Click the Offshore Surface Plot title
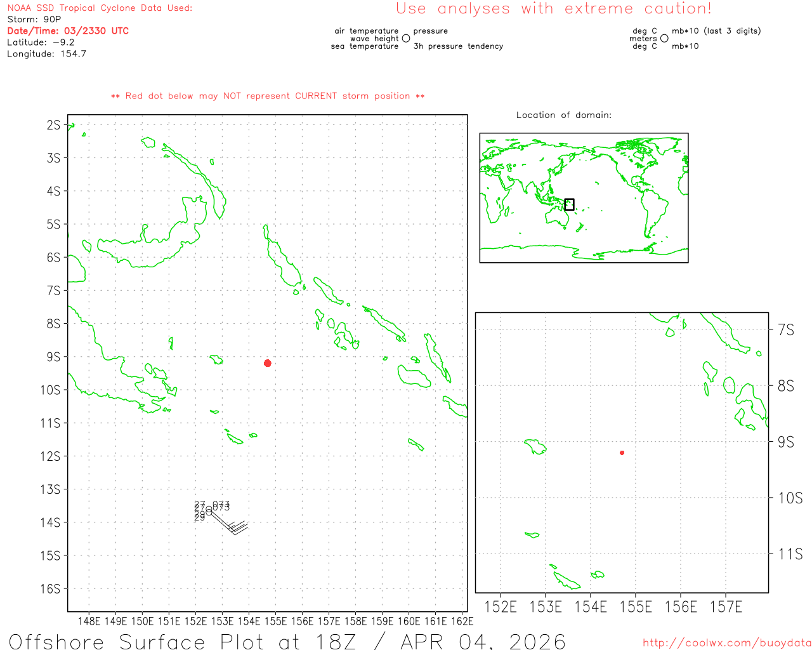Image resolution: width=812 pixels, height=650 pixels. coord(287,641)
